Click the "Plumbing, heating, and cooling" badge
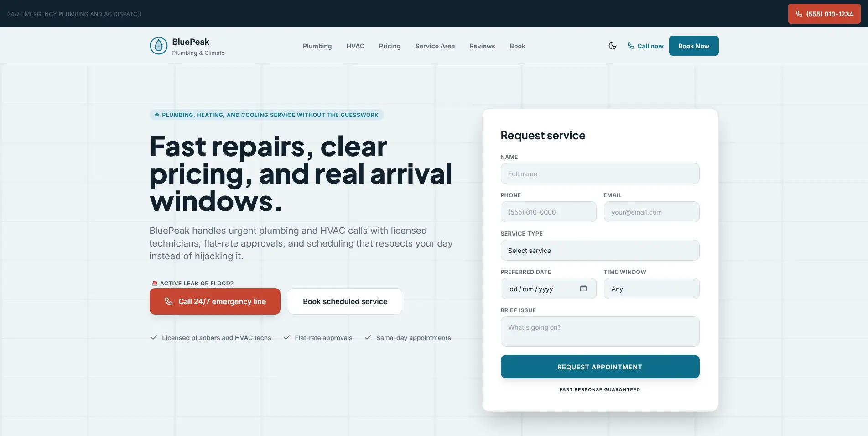The image size is (868, 436). (267, 115)
